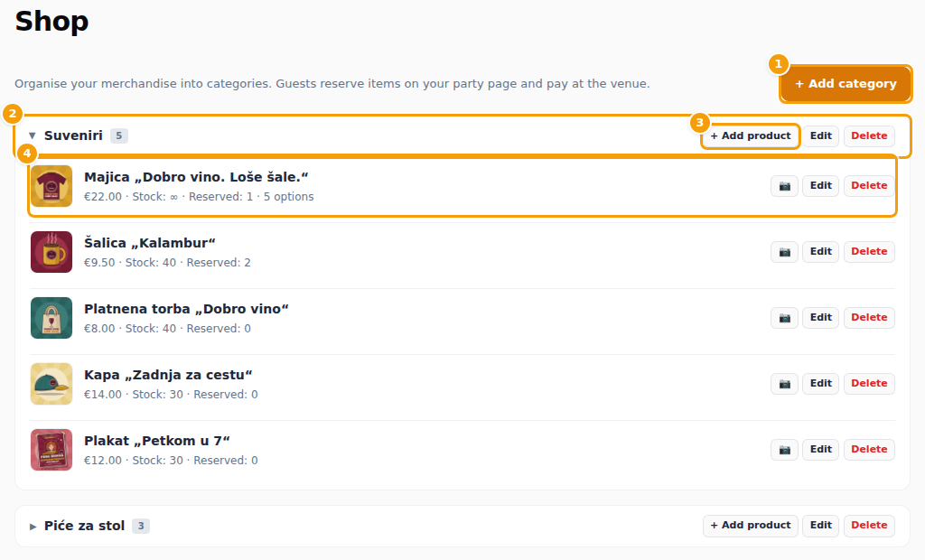Click the Šalica „Kalambur“ product name
925x560 pixels.
click(150, 243)
